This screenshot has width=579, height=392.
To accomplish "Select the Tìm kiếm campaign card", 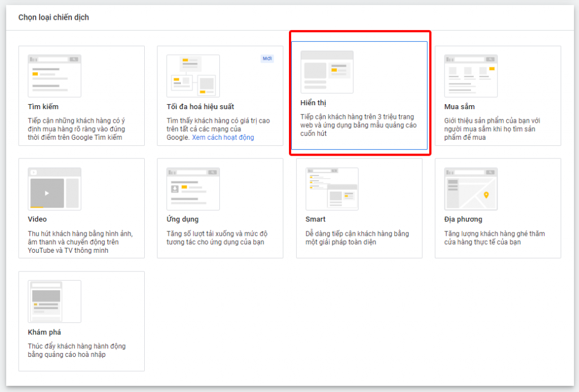I will [81, 95].
